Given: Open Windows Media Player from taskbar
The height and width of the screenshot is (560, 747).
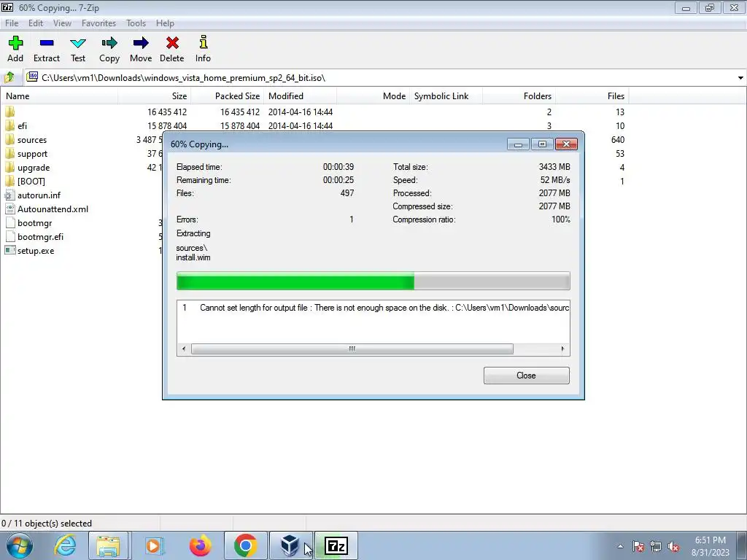Looking at the screenshot, I should [x=154, y=545].
